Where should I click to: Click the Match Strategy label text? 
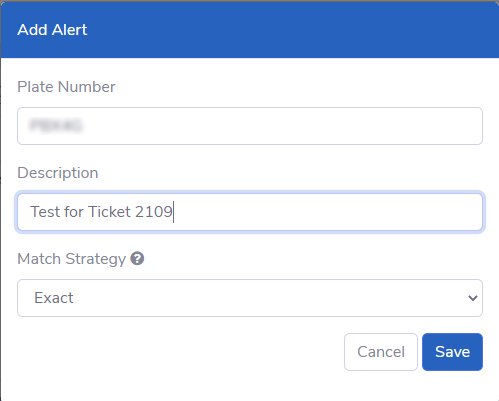(x=72, y=259)
